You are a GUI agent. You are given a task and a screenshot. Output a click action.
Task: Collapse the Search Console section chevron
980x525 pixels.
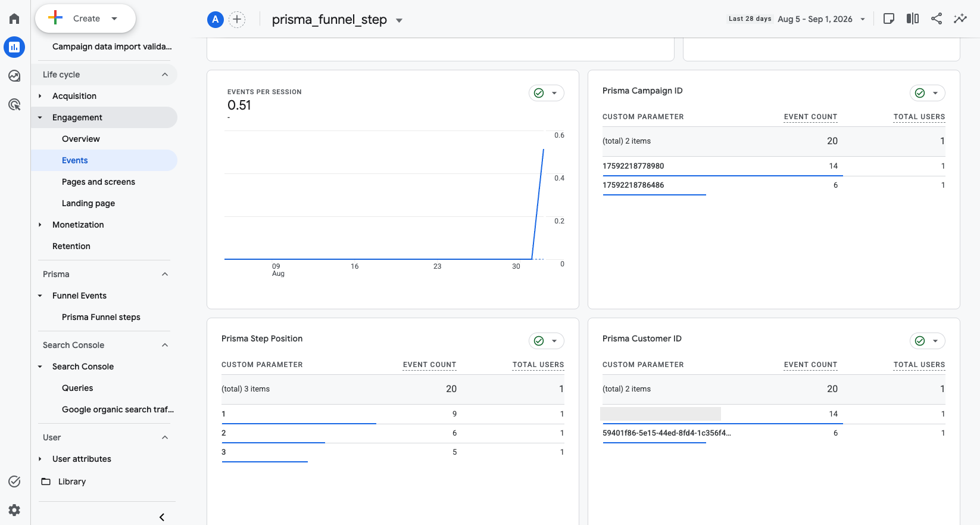(x=165, y=345)
